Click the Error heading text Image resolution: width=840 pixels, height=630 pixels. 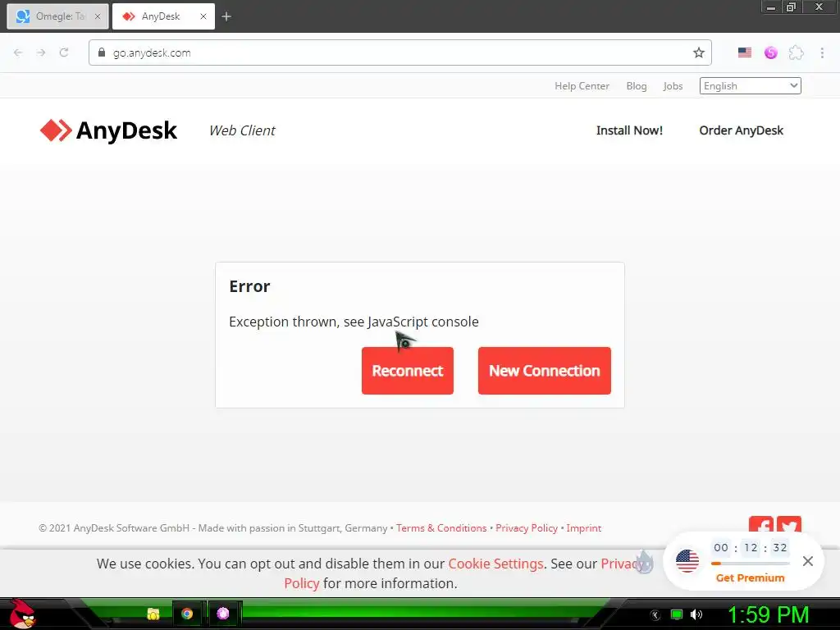pos(249,286)
